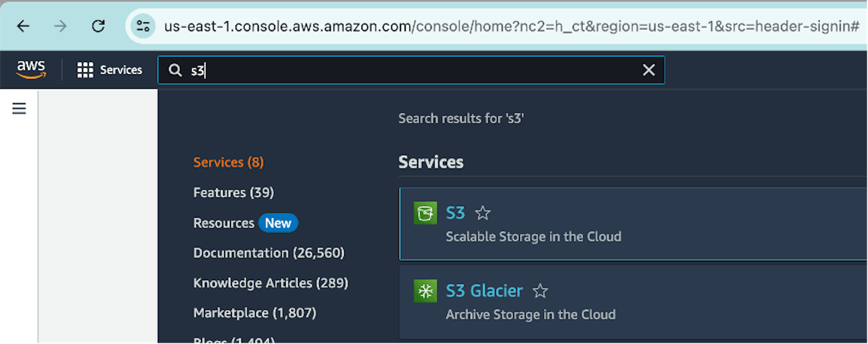Viewport: 868px width, 344px height.
Task: Click the S3 Glacier snowflake icon
Action: point(425,291)
